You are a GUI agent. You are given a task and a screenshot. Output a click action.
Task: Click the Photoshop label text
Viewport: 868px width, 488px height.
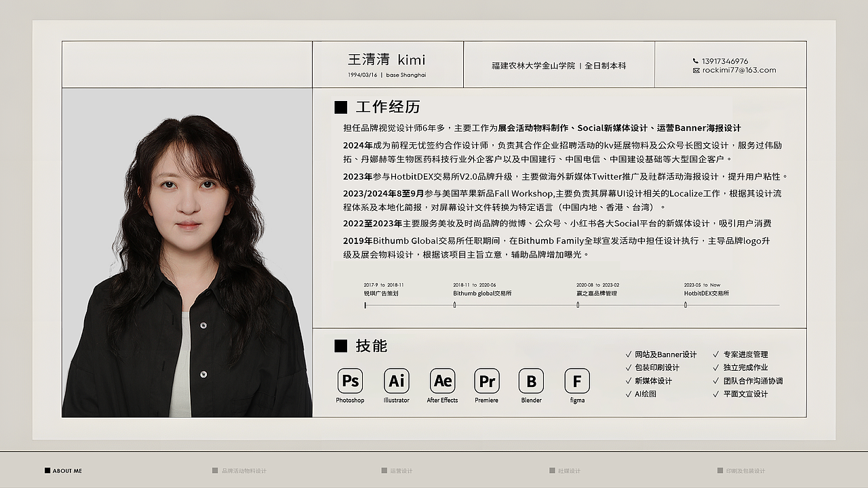pos(350,401)
